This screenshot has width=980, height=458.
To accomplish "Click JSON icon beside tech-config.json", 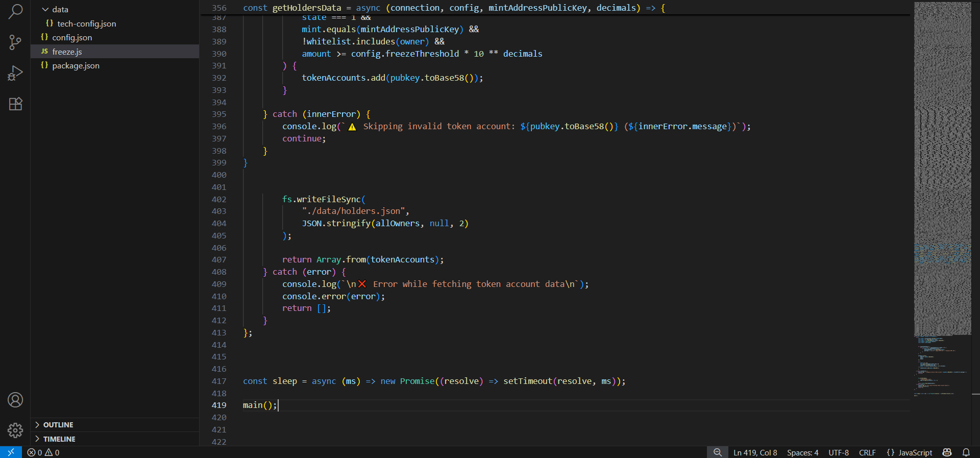I will pyautogui.click(x=50, y=23).
